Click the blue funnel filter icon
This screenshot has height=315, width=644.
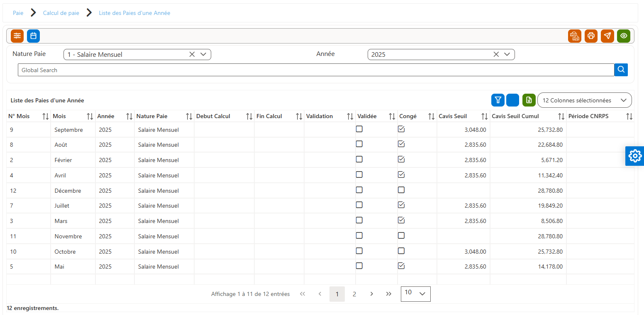(498, 100)
